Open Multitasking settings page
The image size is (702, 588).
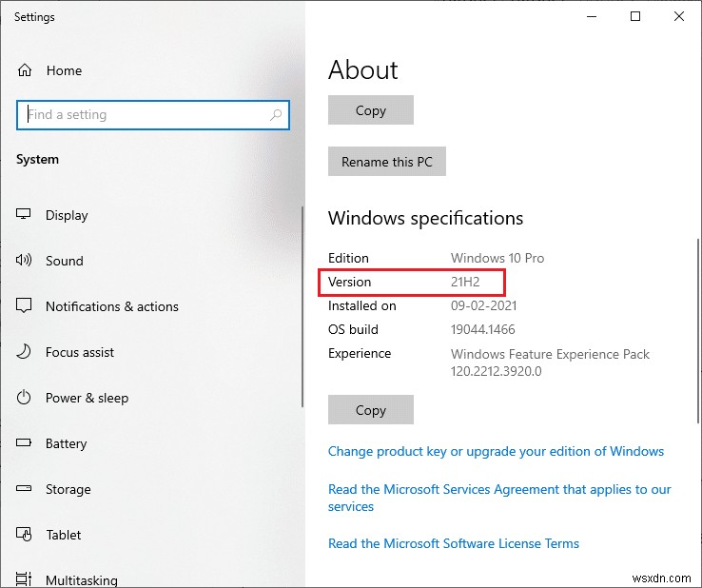(x=82, y=580)
